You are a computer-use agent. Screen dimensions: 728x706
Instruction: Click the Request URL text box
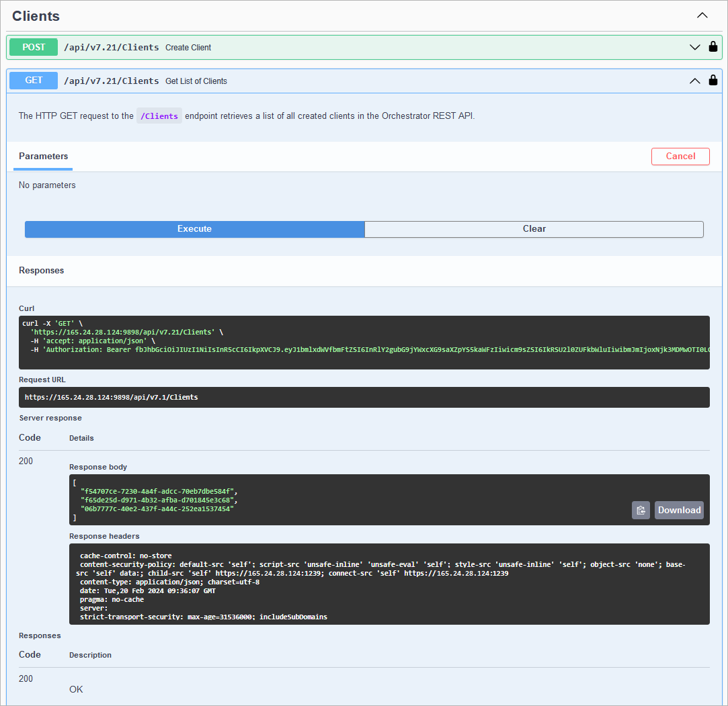364,397
